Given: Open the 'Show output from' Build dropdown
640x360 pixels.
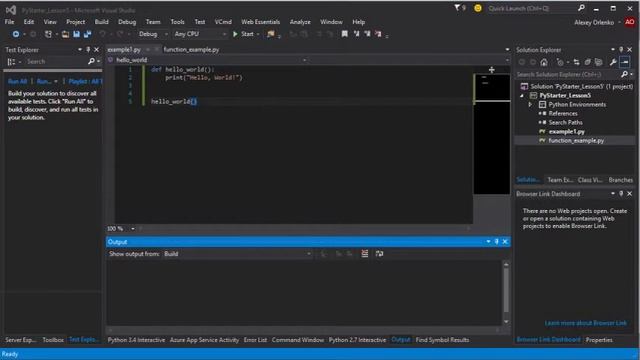Looking at the screenshot, I should 237,254.
